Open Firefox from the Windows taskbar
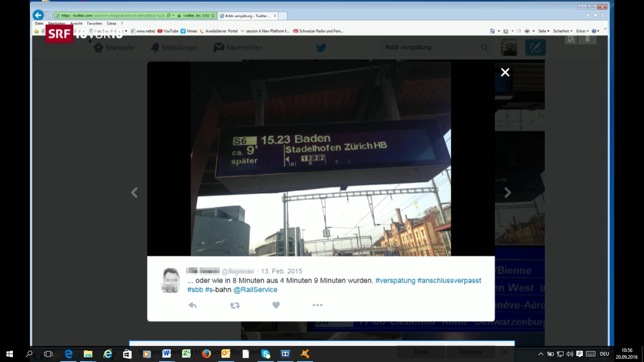 click(x=206, y=354)
